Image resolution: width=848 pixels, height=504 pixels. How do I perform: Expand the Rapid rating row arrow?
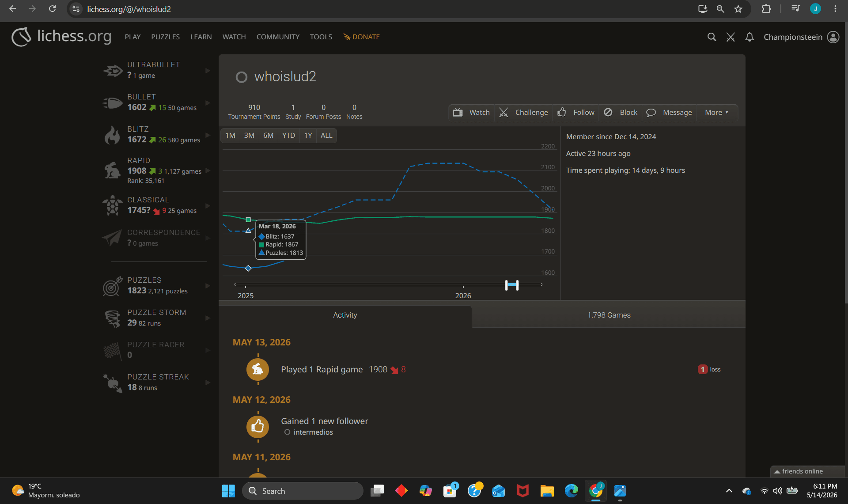[208, 171]
